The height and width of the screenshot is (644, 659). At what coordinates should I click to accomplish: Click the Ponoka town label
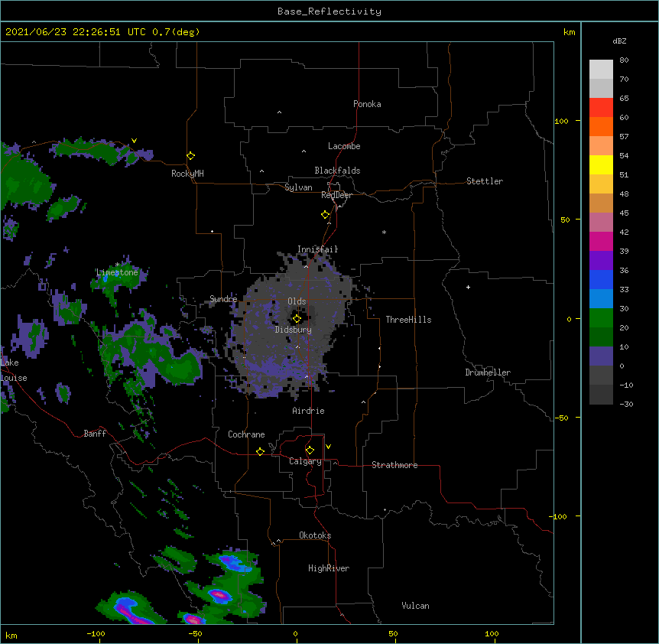pyautogui.click(x=367, y=104)
